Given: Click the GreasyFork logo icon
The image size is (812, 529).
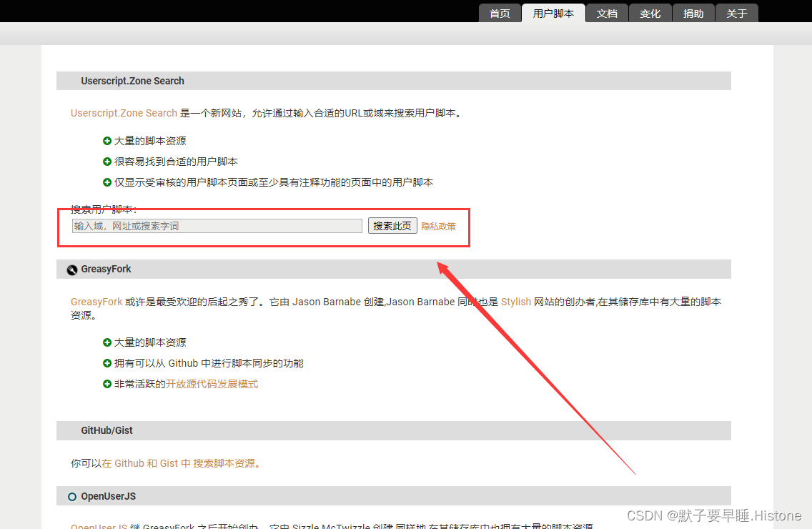Looking at the screenshot, I should tap(72, 270).
